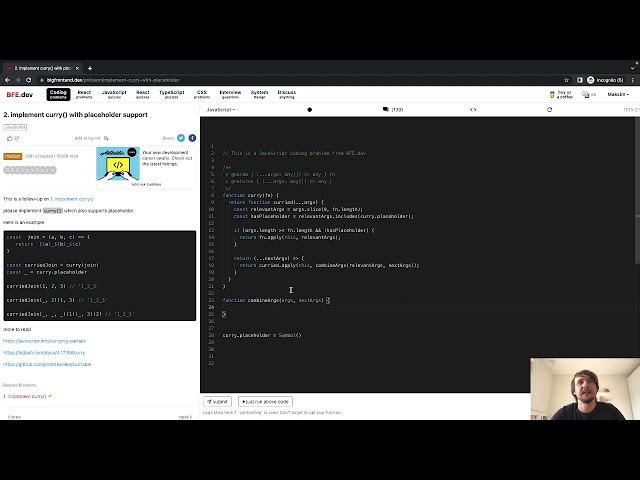Open the ad text about development career
This screenshot has height=480, width=640.
pyautogui.click(x=167, y=158)
